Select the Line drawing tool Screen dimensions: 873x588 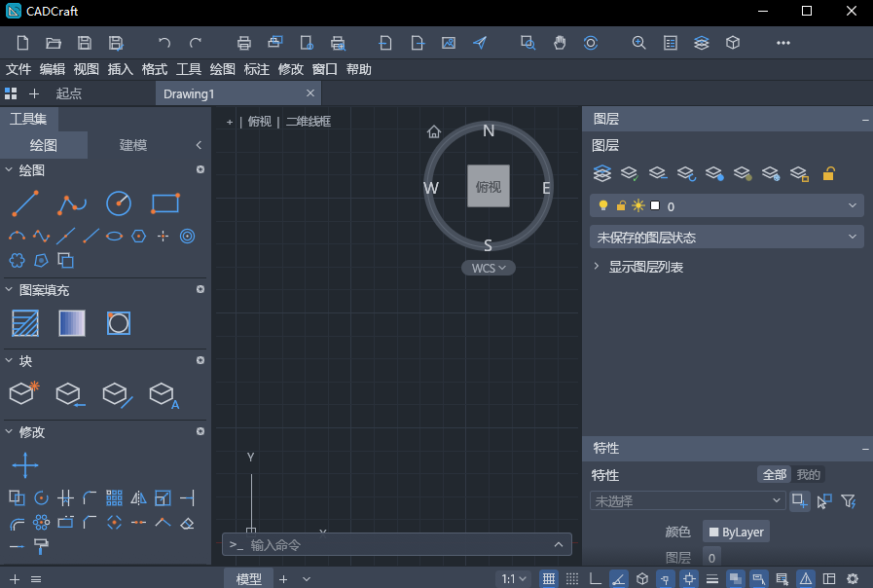[x=25, y=203]
